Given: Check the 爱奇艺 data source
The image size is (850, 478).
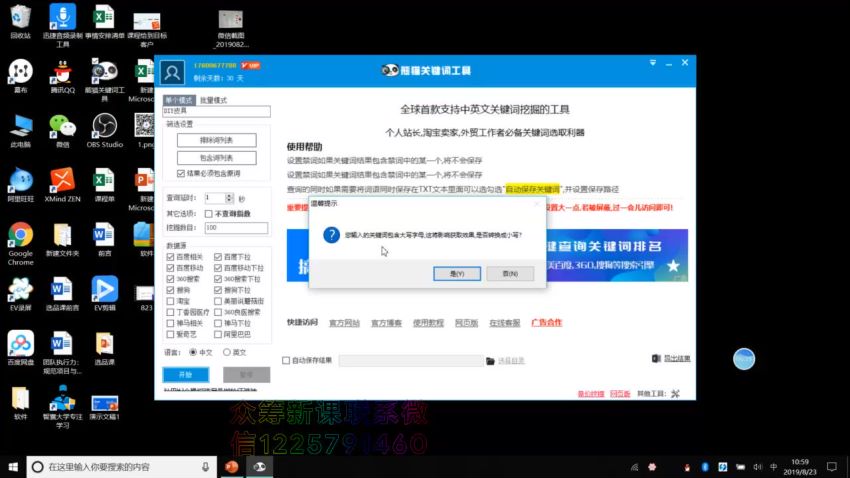Looking at the screenshot, I should click(170, 334).
